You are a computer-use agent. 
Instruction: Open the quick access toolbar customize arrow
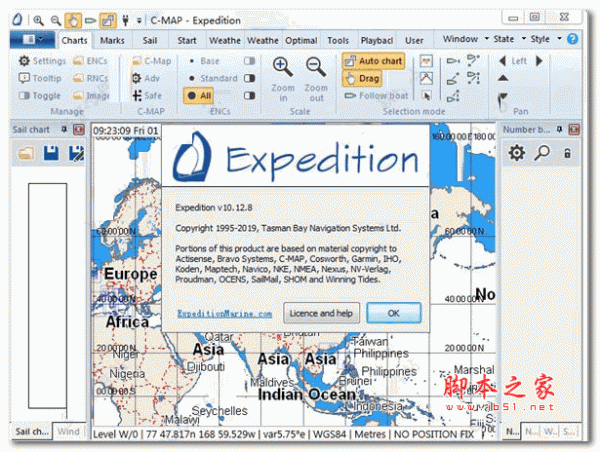point(139,21)
